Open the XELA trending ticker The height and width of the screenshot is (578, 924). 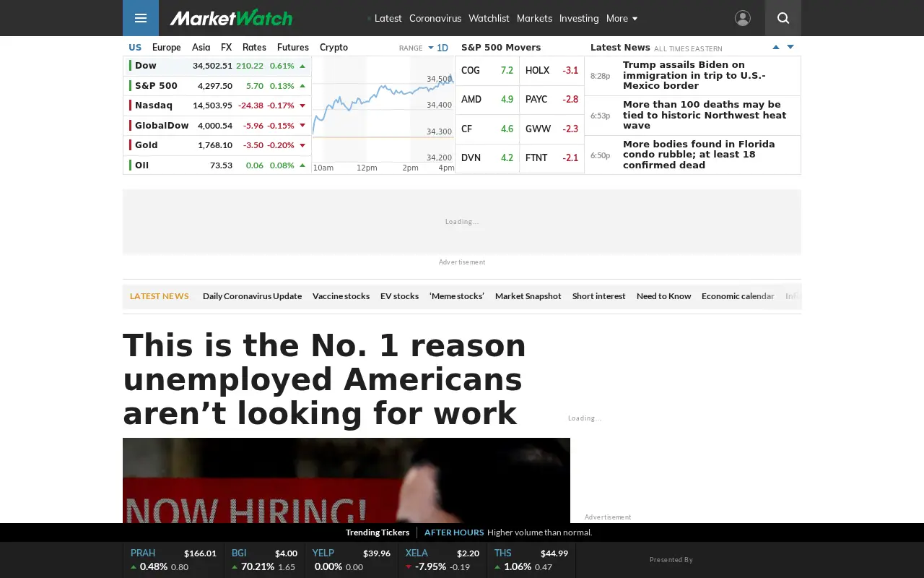pos(442,560)
